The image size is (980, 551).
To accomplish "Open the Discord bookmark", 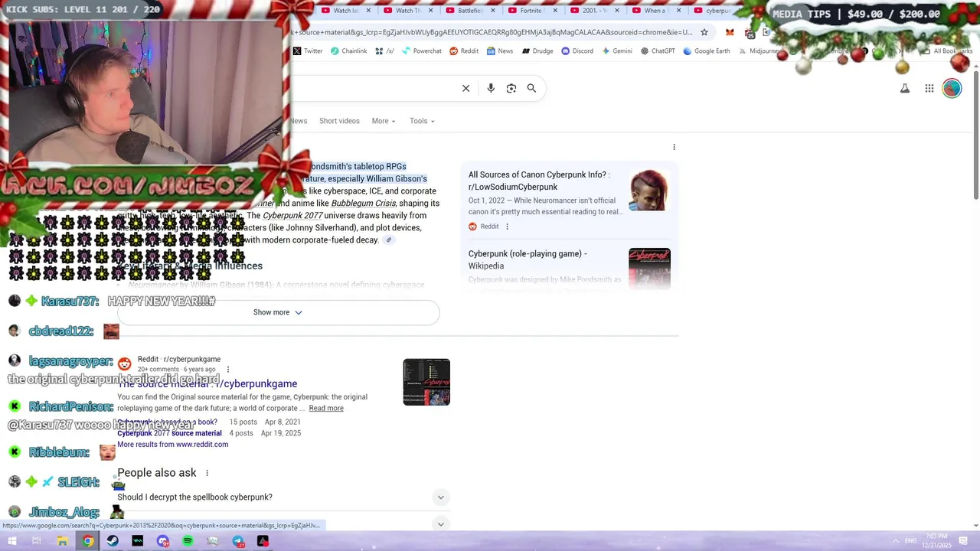I will (x=577, y=51).
